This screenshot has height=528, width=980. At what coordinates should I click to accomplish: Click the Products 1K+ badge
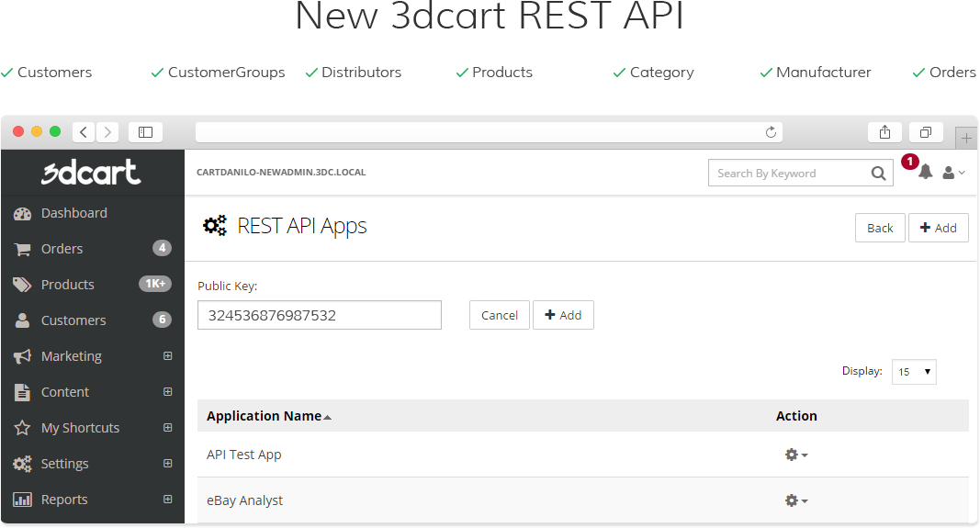tap(155, 284)
